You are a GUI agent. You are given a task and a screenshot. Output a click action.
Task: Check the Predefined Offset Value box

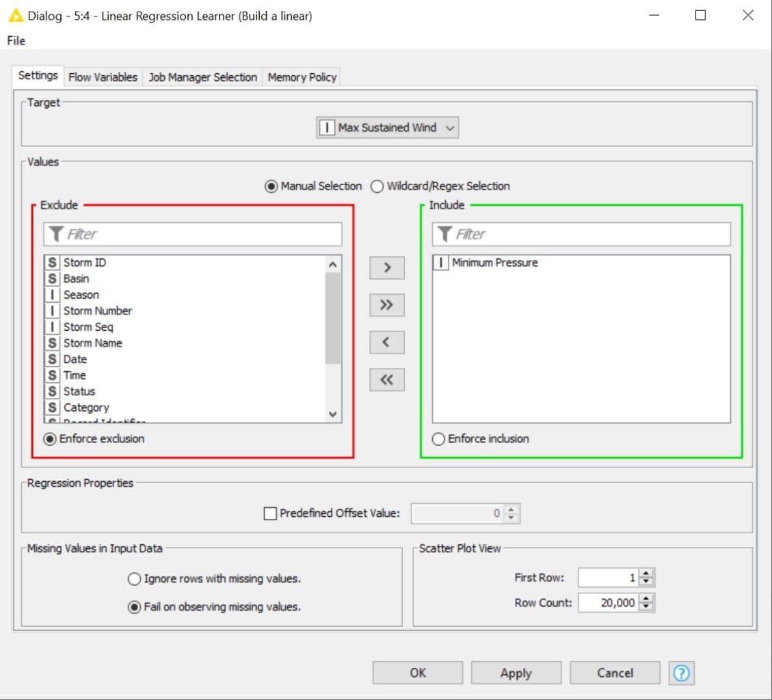tap(269, 513)
